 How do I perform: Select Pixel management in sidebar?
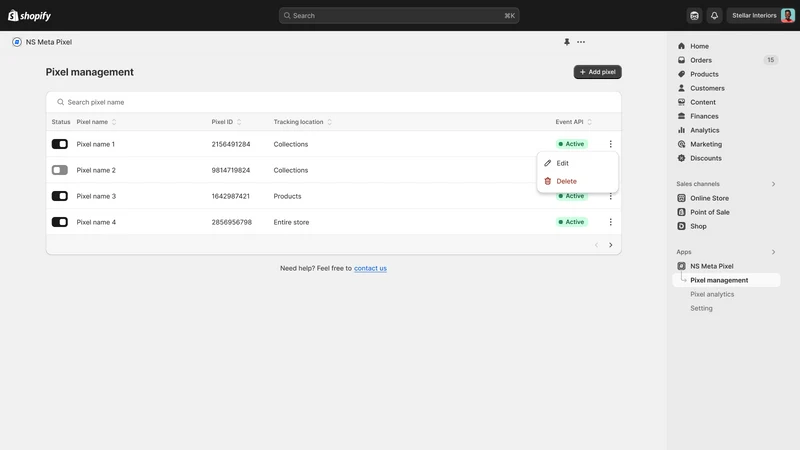click(727, 280)
